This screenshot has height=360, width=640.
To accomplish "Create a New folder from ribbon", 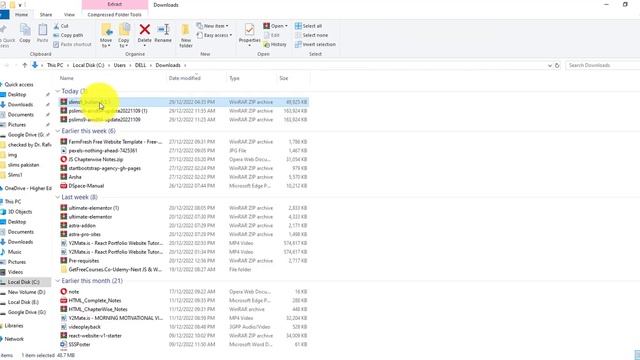I will (x=186, y=35).
